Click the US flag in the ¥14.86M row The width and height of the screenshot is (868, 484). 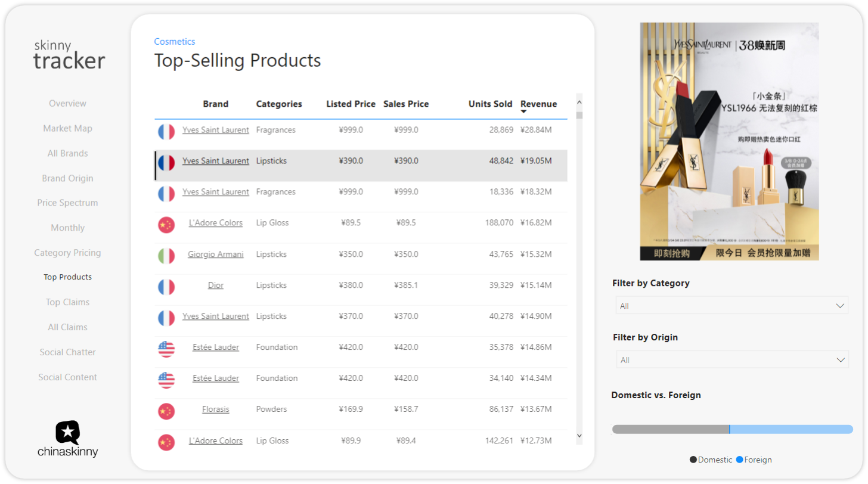click(x=166, y=349)
